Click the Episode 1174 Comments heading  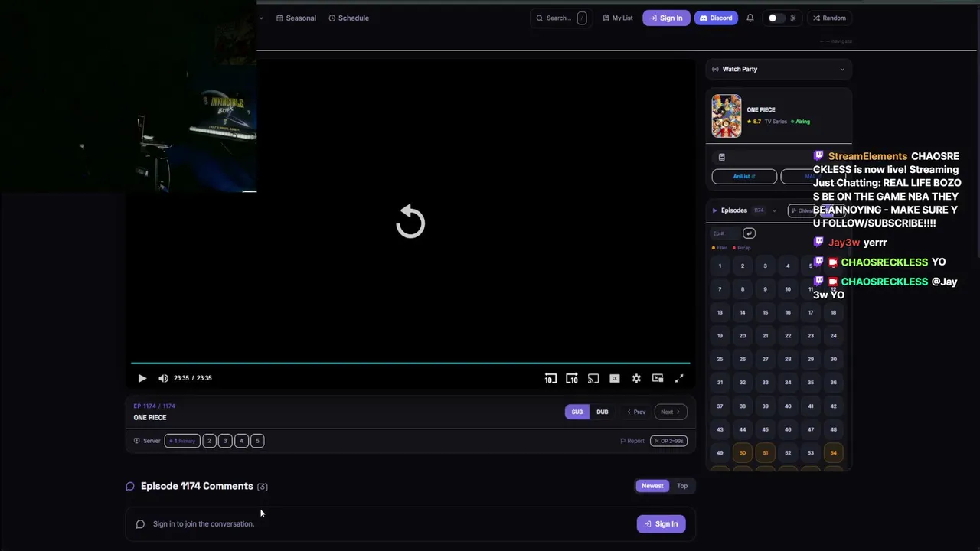pos(197,486)
